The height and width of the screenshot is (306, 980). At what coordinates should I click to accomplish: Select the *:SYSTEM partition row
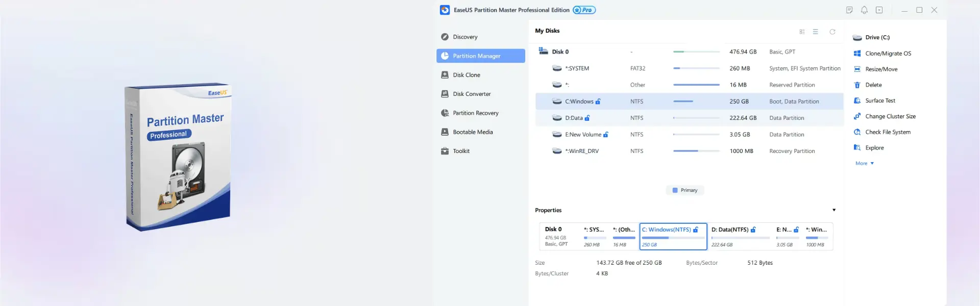(x=689, y=68)
